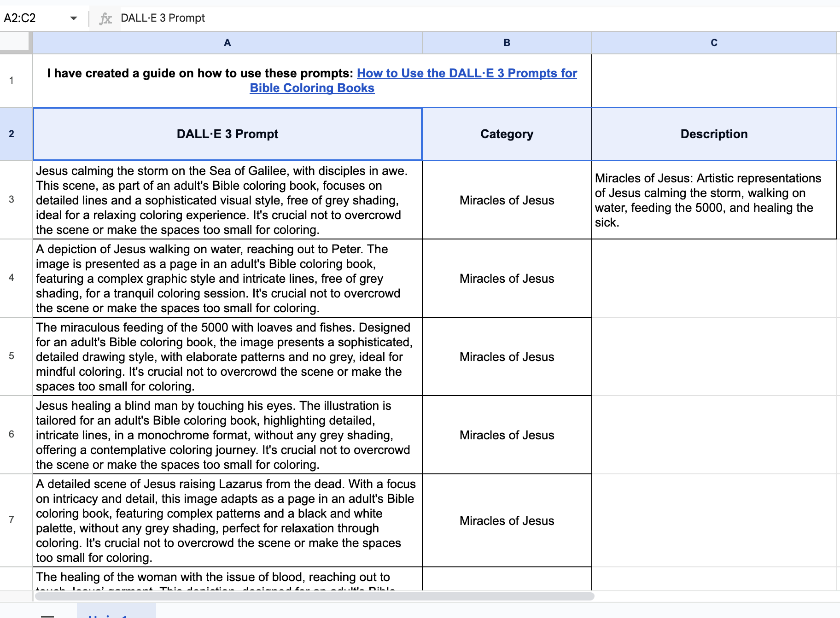
Task: Click the Miracles of Jesus description cell
Action: [x=713, y=200]
